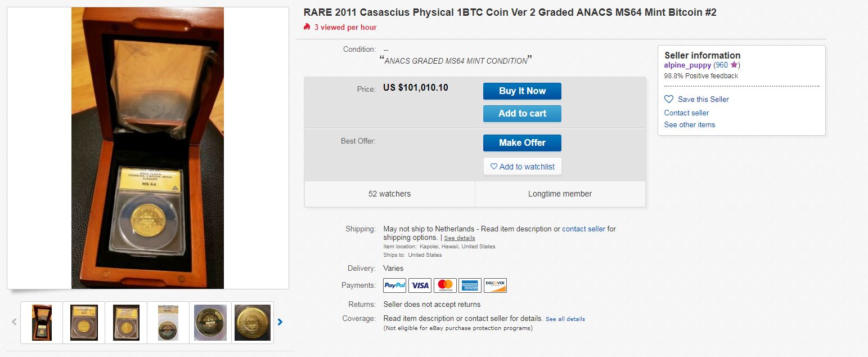Image resolution: width=868 pixels, height=357 pixels.
Task: Select the first thumbnail of wooden box
Action: point(42,322)
